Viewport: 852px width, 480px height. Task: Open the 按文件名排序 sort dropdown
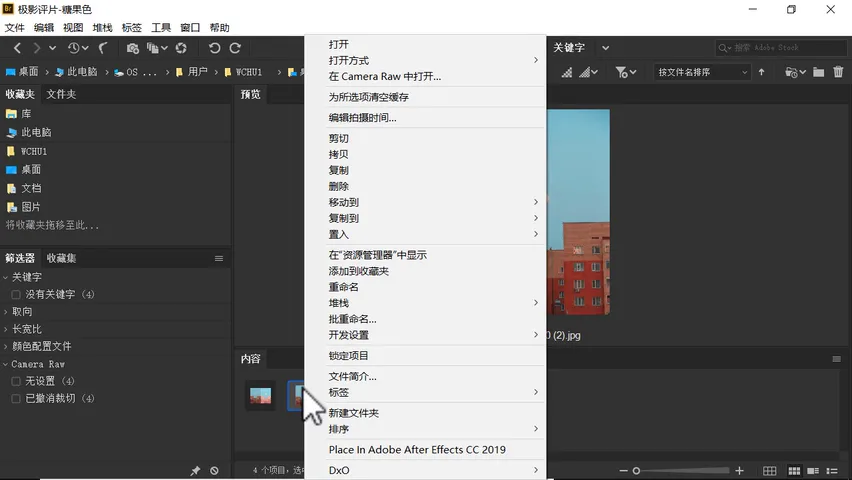pyautogui.click(x=702, y=72)
